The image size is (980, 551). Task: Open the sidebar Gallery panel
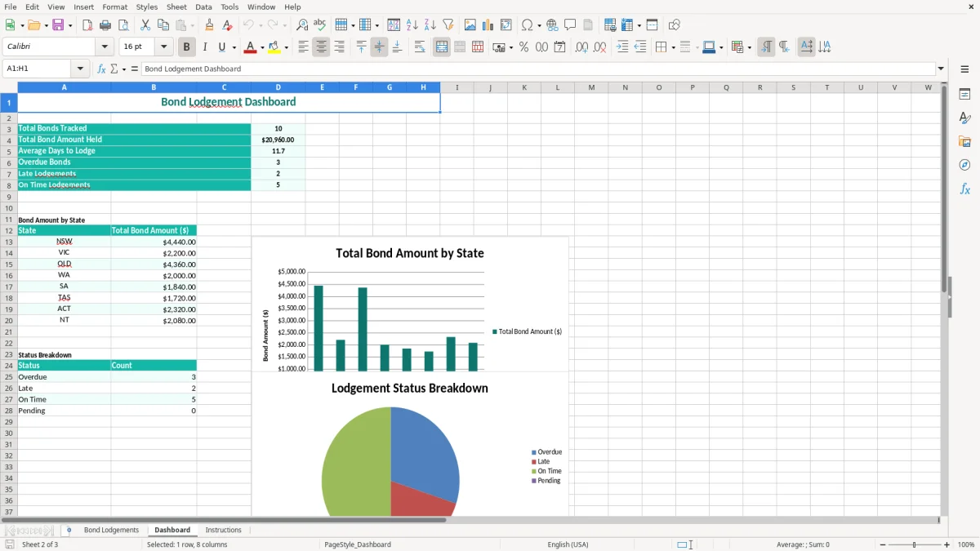point(964,142)
